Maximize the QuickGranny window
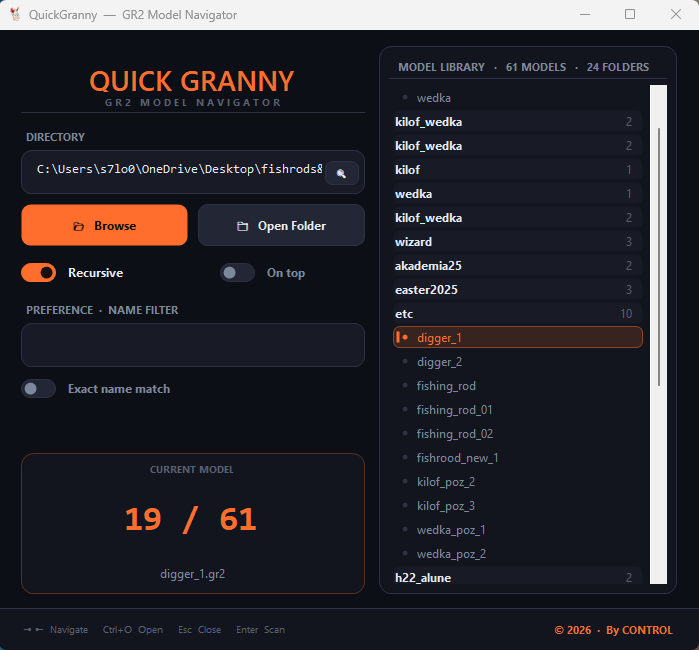Screen dimensions: 699x650 coord(630,14)
